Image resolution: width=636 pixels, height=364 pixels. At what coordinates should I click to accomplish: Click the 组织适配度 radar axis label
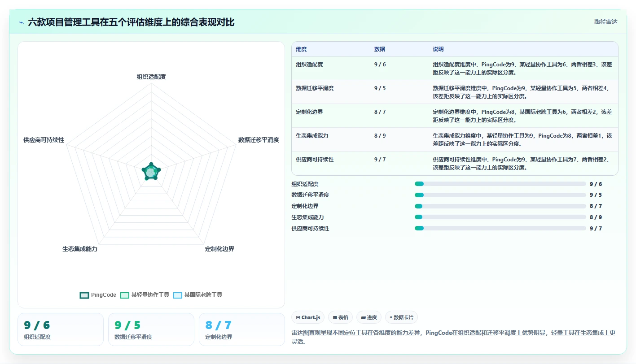pos(151,77)
